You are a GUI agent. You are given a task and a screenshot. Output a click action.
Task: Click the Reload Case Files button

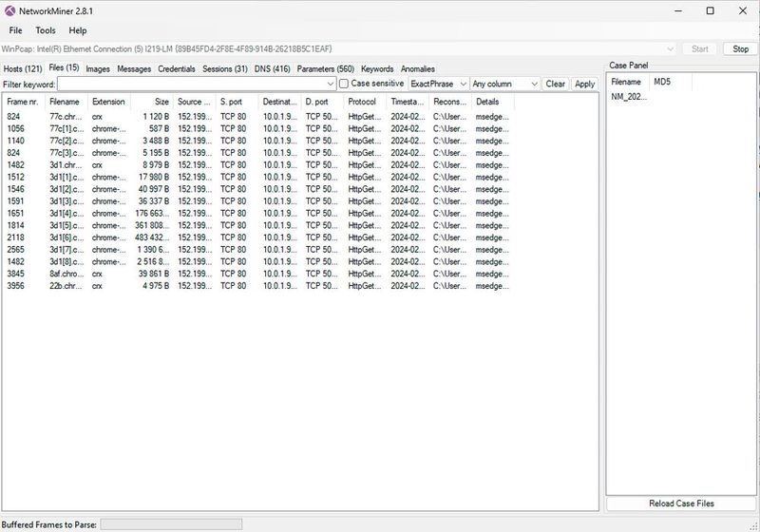(680, 503)
